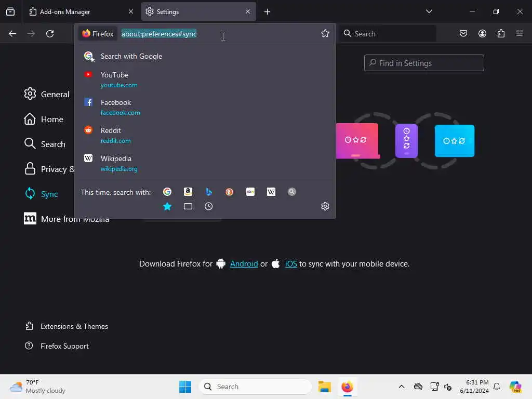The width and height of the screenshot is (532, 399).
Task: Select the gray magnifier search engine
Action: 292,192
